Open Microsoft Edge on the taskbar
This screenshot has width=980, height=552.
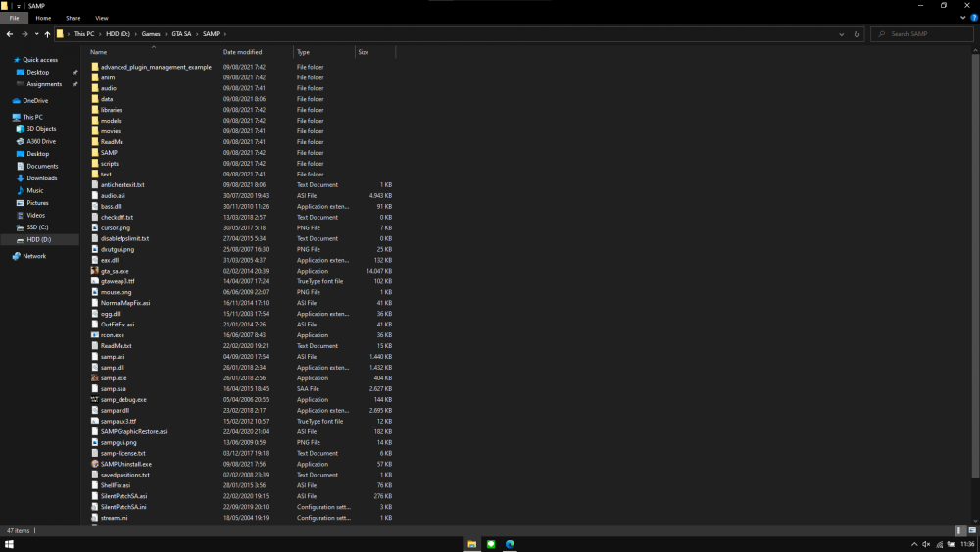(510, 544)
